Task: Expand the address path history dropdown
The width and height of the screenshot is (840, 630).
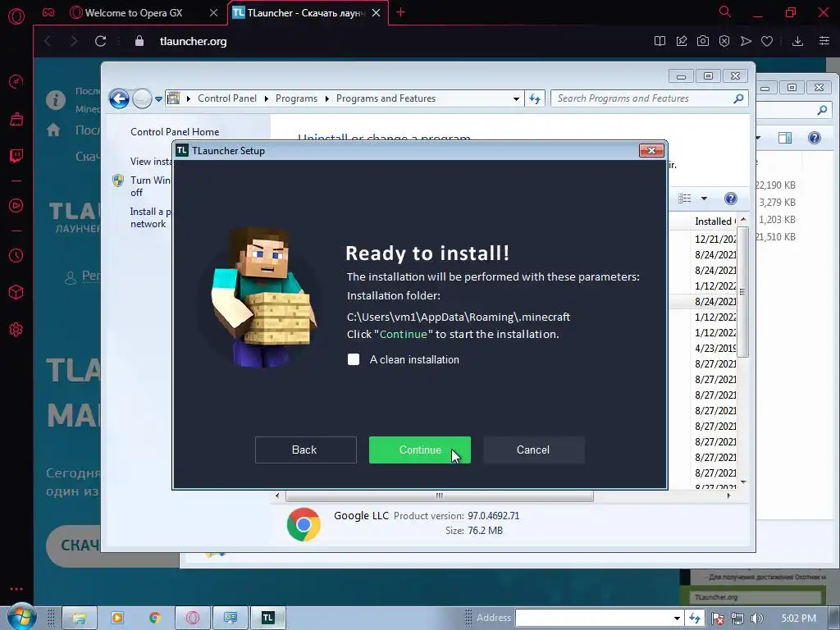Action: pos(516,98)
